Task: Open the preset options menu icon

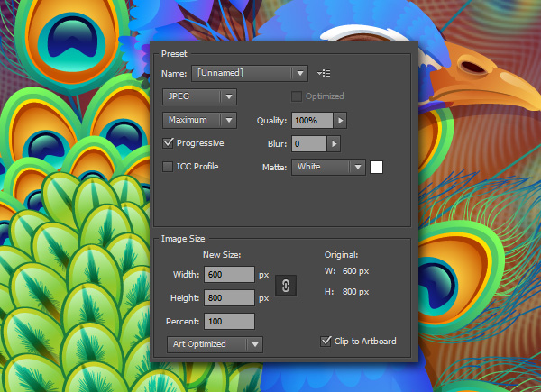Action: pos(324,73)
